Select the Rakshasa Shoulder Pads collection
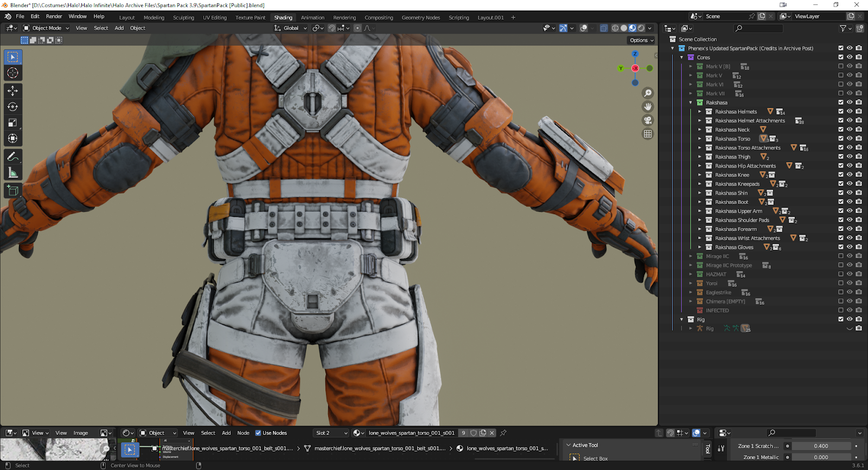 [x=742, y=220]
